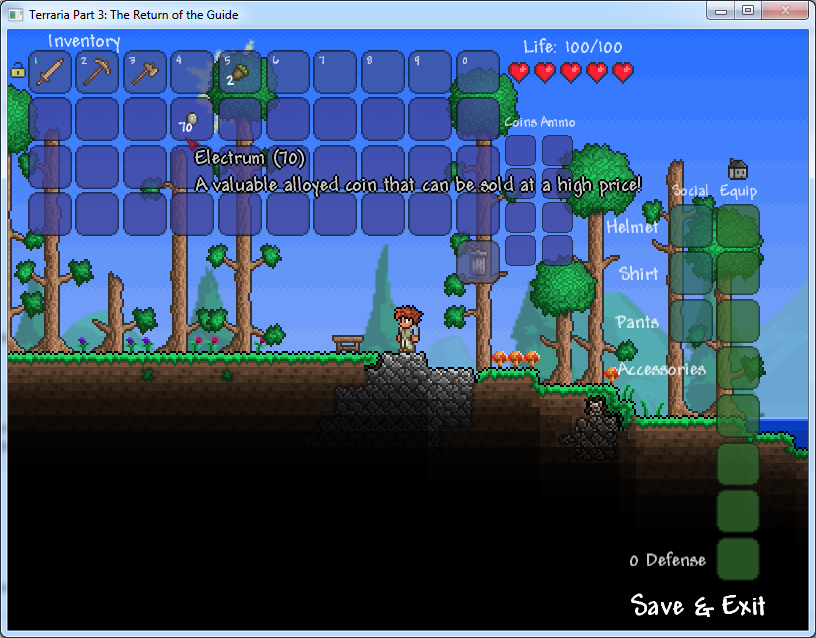Click empty hotbar slot 7
Viewport: 816px width, 638px height.
pyautogui.click(x=335, y=72)
